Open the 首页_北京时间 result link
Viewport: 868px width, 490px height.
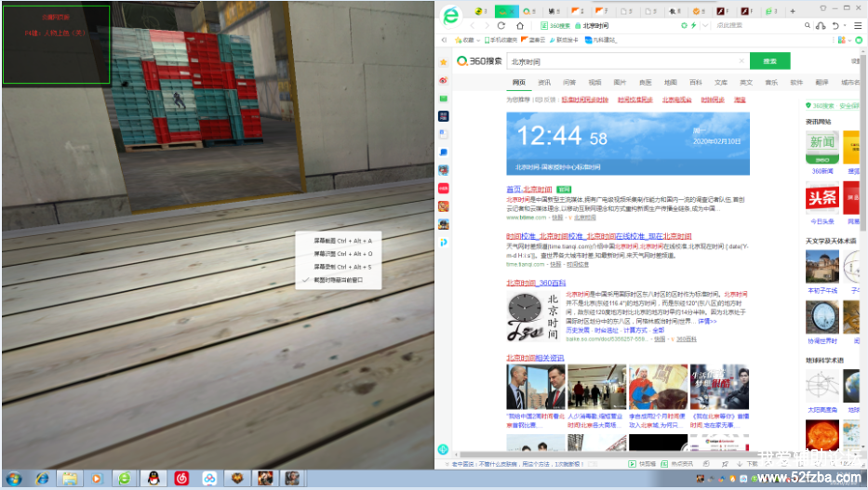tap(528, 189)
